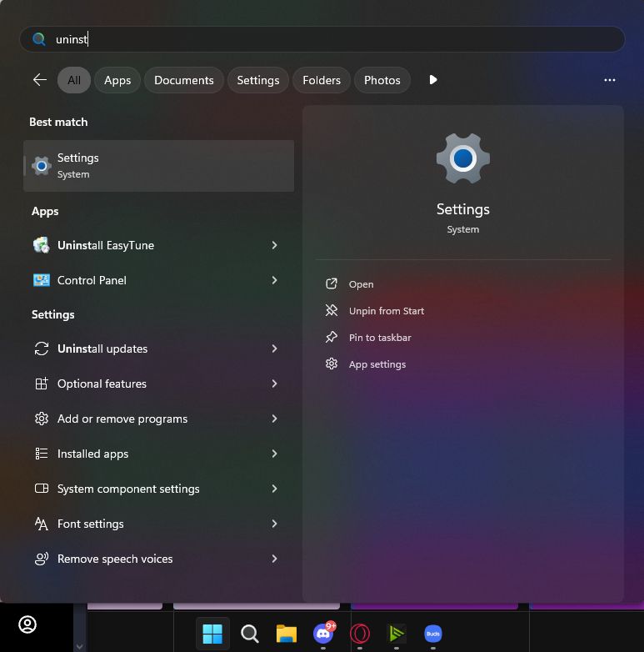Click Open in the Settings preview pane

tap(361, 284)
